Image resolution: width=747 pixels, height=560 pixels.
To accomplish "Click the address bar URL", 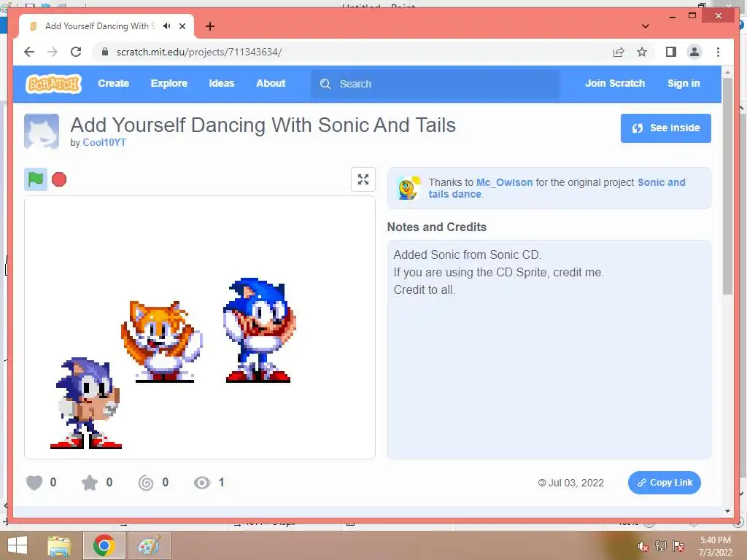I will pyautogui.click(x=199, y=52).
